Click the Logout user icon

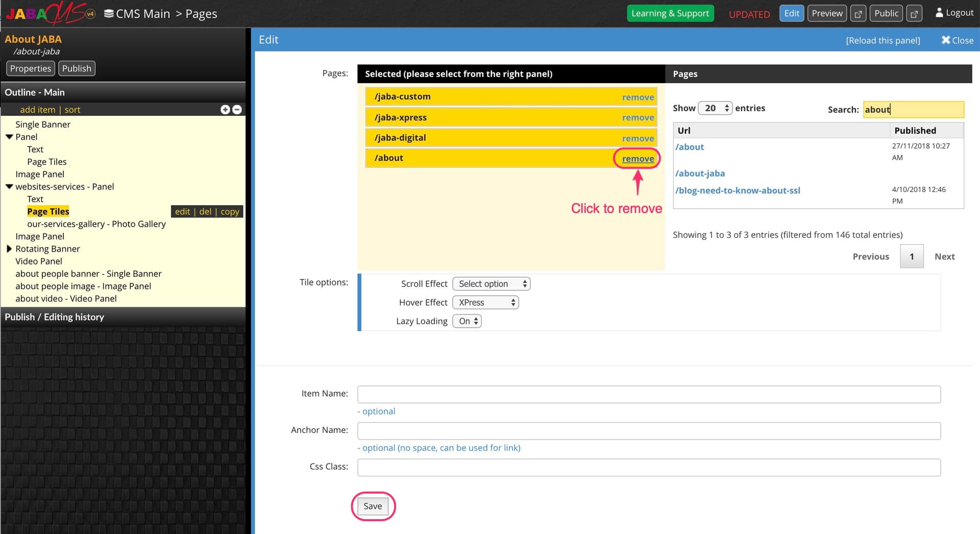[x=939, y=13]
